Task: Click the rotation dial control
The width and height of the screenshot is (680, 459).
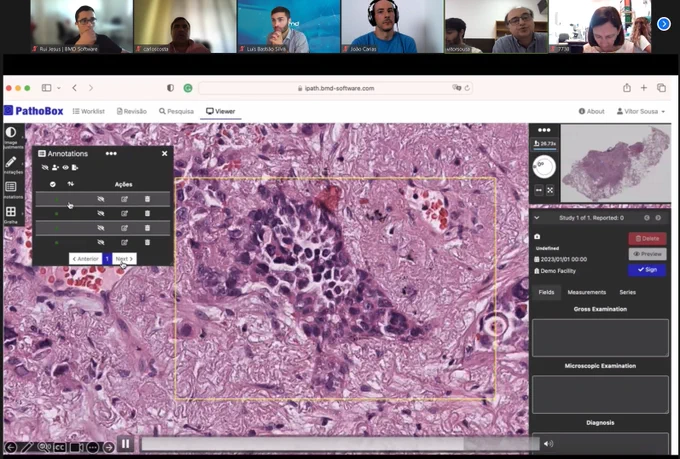Action: tap(544, 167)
